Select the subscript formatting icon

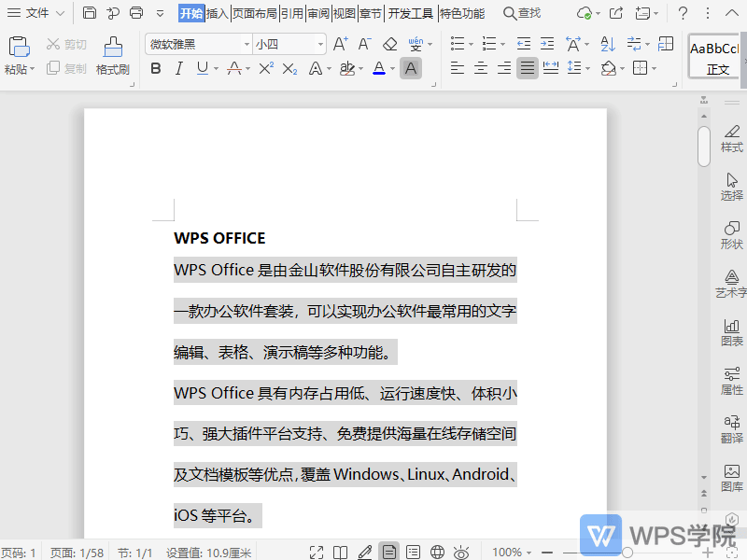click(x=289, y=68)
